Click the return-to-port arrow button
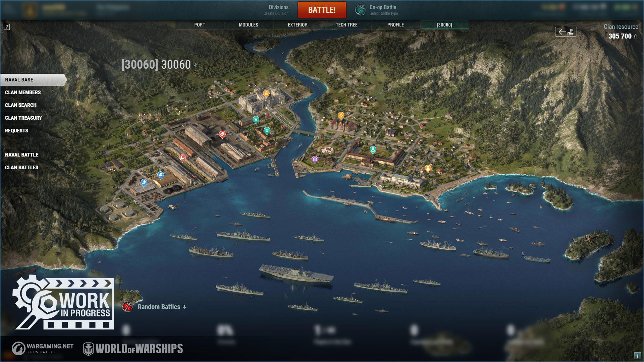Screen dimensions: 644x362 click(x=566, y=32)
